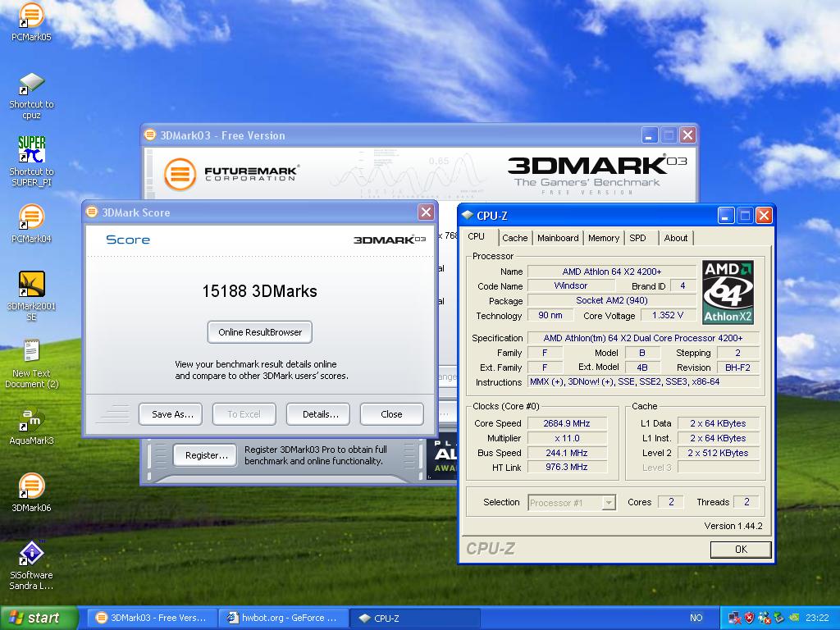Click the AMD Athlon 64 X2 logo
840x630 pixels.
click(728, 293)
